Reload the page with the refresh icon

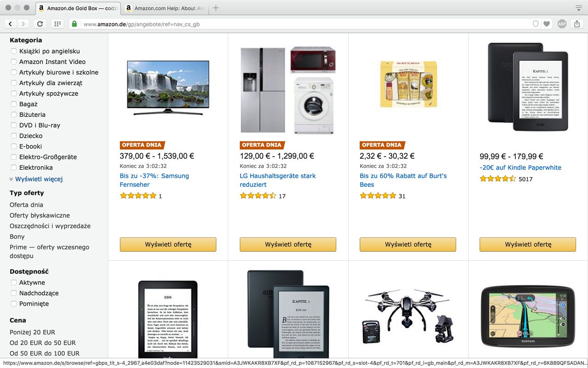[x=40, y=24]
